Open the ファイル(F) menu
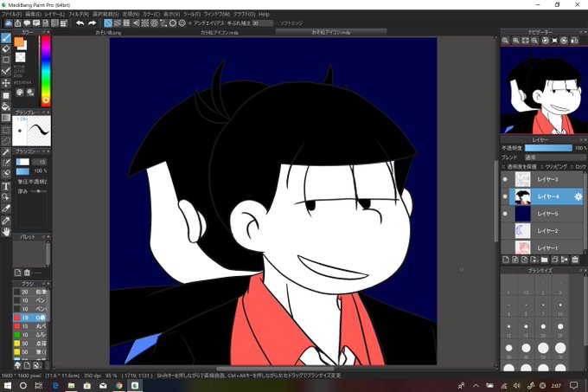 point(11,14)
